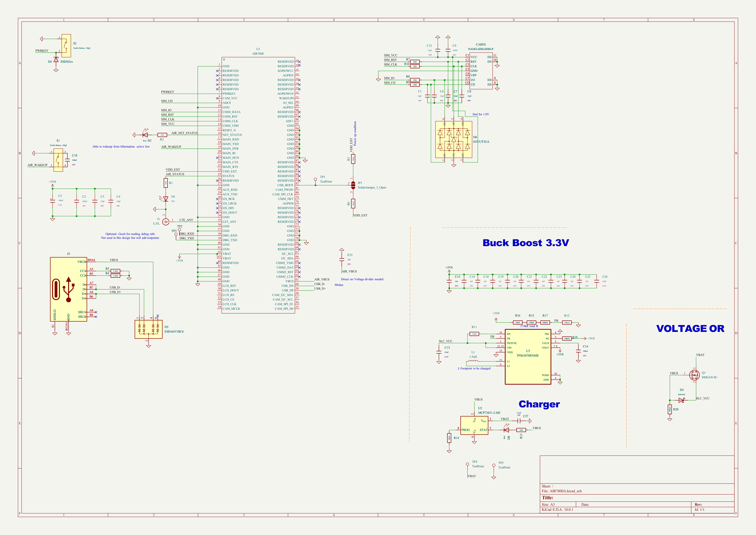
Task: Select capacitor C27 on VBAT output
Action: 519,421
